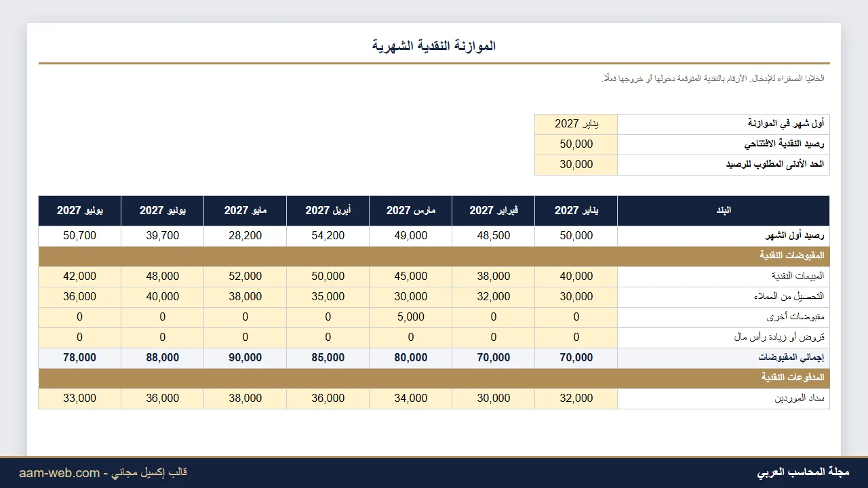
Task: Edit customer collections cell 32,000 for فبراير
Action: point(494,297)
